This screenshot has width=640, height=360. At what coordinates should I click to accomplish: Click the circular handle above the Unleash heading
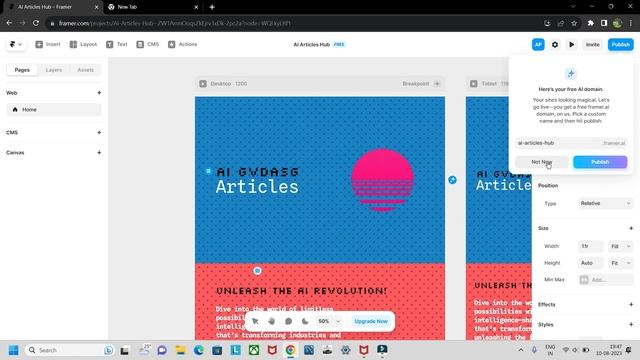point(257,271)
